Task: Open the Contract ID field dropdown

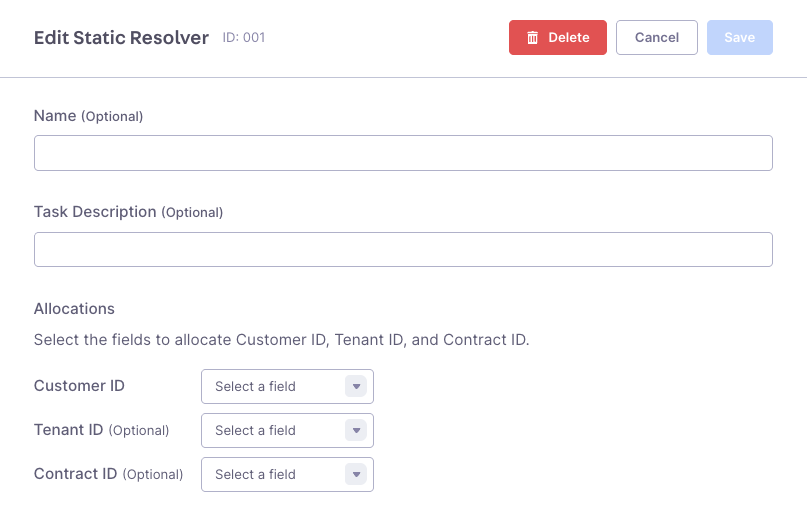Action: 287,475
